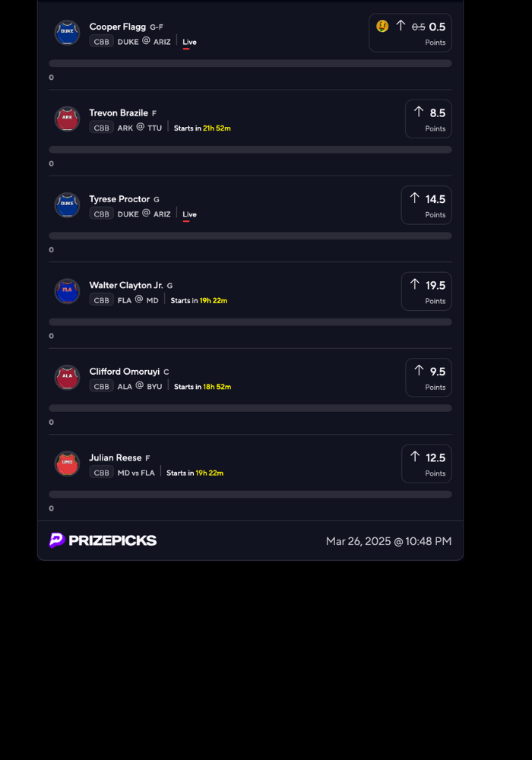Click Cooper Flagg's Duke jersey avatar

click(67, 33)
